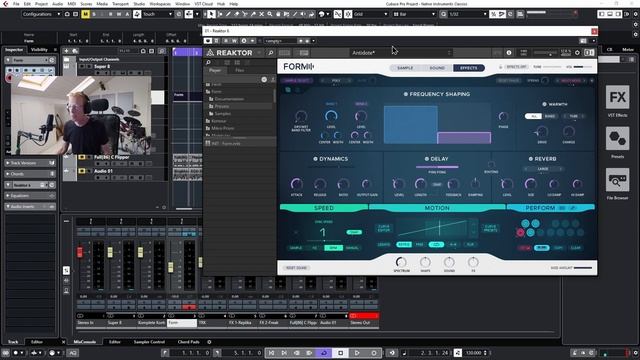Click the Speed section header
Image resolution: width=640 pixels, height=360 pixels.
click(x=324, y=208)
